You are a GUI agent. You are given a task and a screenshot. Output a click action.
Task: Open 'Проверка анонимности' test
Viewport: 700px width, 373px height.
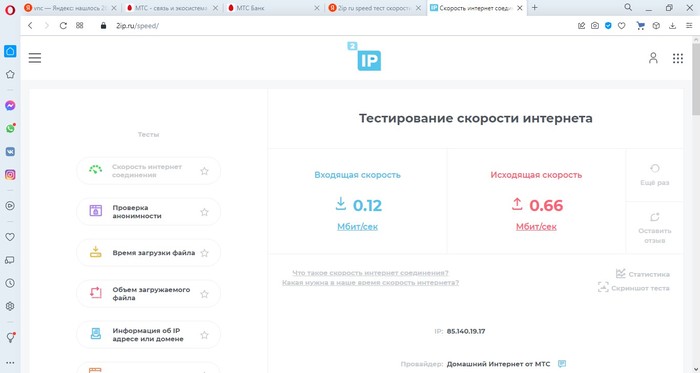(x=149, y=212)
